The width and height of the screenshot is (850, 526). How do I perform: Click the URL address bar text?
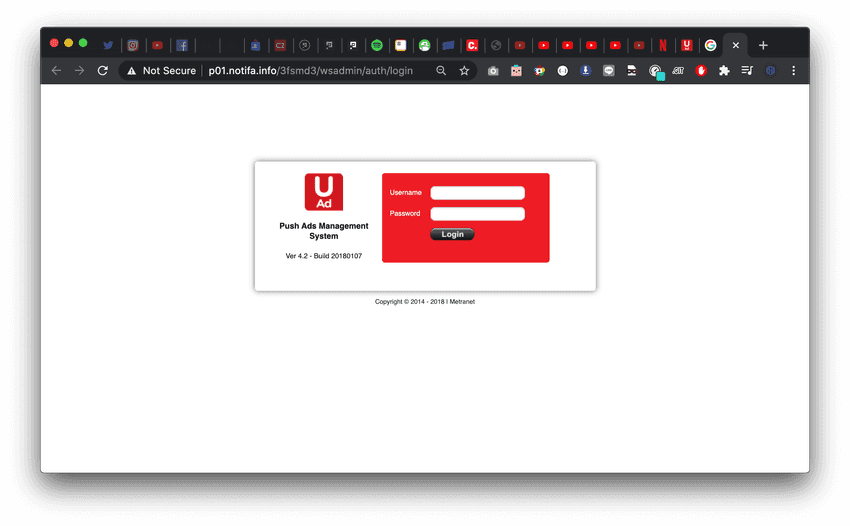click(310, 71)
